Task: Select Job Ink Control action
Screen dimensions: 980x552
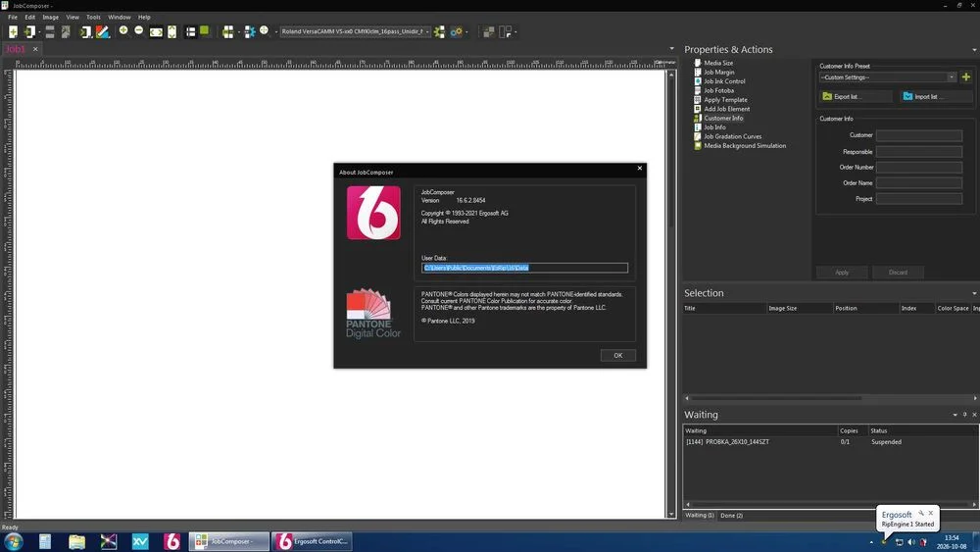Action: pyautogui.click(x=724, y=81)
